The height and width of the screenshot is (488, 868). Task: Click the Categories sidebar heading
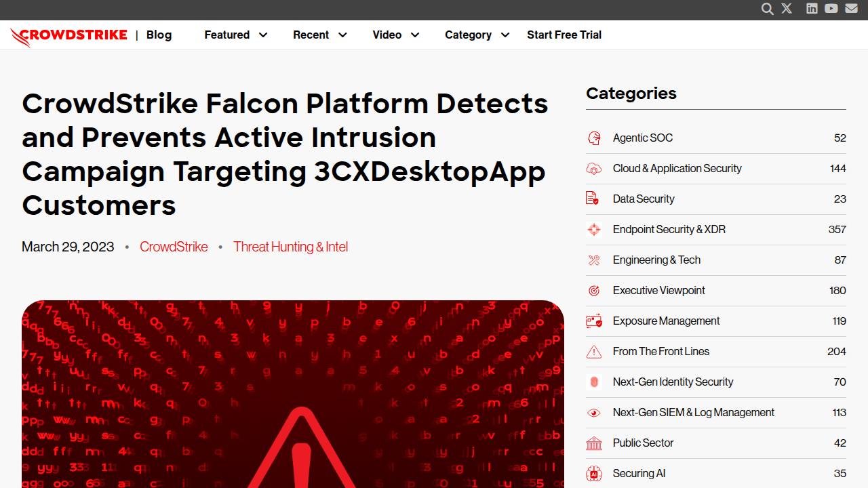pos(631,93)
